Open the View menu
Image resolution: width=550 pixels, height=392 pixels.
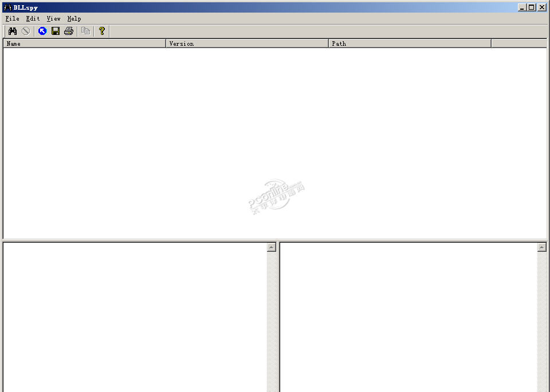(x=54, y=18)
